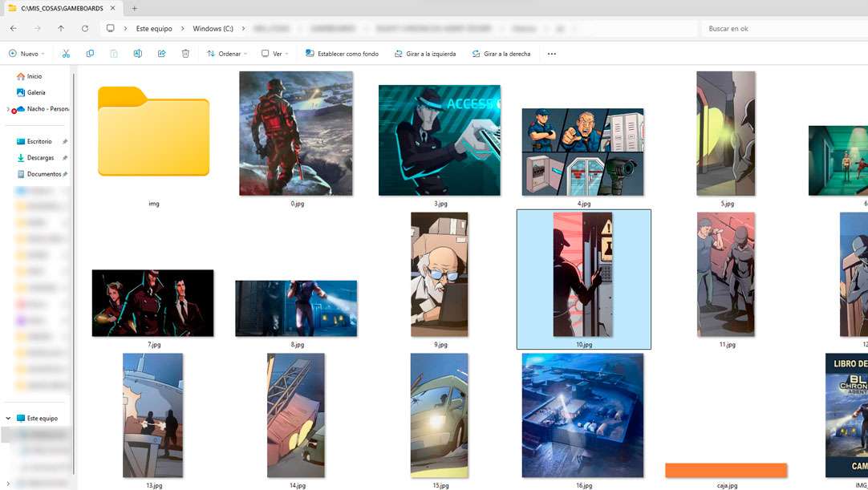This screenshot has height=490, width=868.
Task: Select the 13.jpg thumbnail
Action: (152, 415)
